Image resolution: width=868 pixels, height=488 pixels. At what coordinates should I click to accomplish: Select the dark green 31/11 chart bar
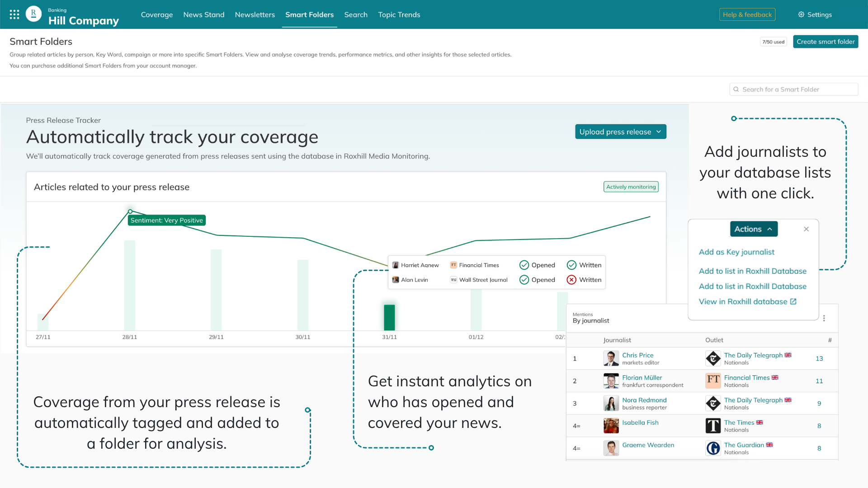pyautogui.click(x=389, y=317)
